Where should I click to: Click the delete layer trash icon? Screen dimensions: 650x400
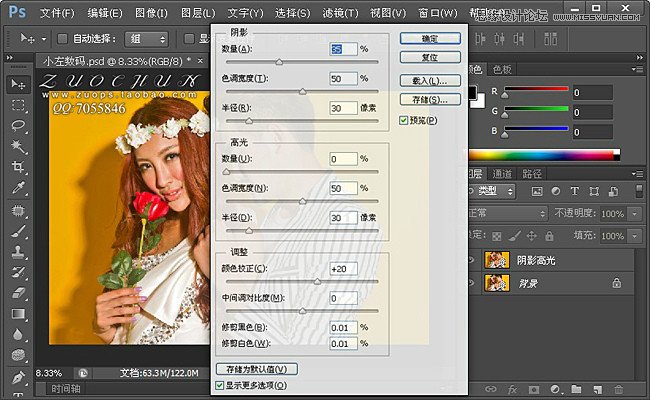pos(617,389)
